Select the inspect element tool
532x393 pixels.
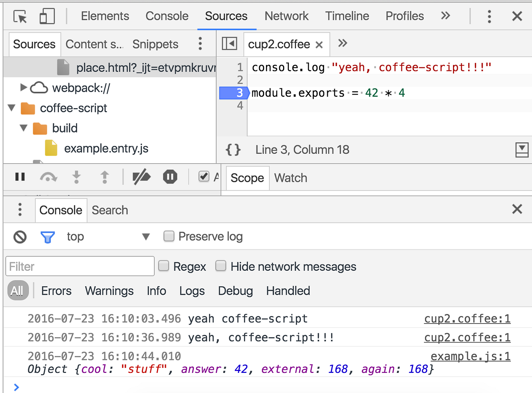pyautogui.click(x=19, y=16)
